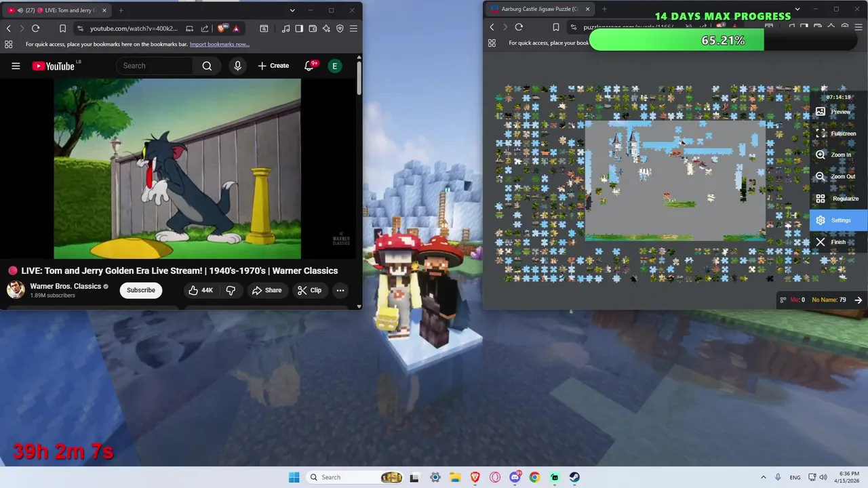Click the YouTube search magnifier button
The image size is (868, 488).
click(x=207, y=66)
